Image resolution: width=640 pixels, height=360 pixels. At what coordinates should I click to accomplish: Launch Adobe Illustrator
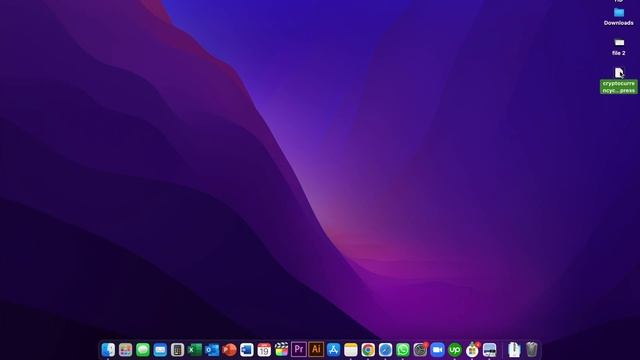[x=316, y=350]
